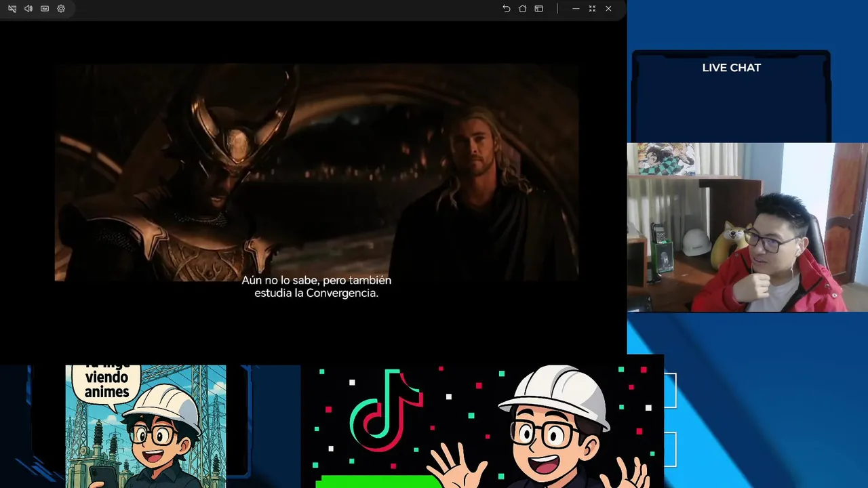Minimize the mirrored phone window
Viewport: 868px width, 488px height.
click(x=576, y=9)
